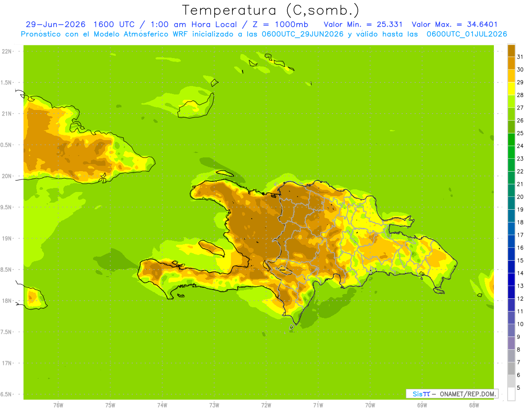Click the '72W' longitude axis label
Image resolution: width=532 pixels, height=411 pixels.
(x=266, y=405)
